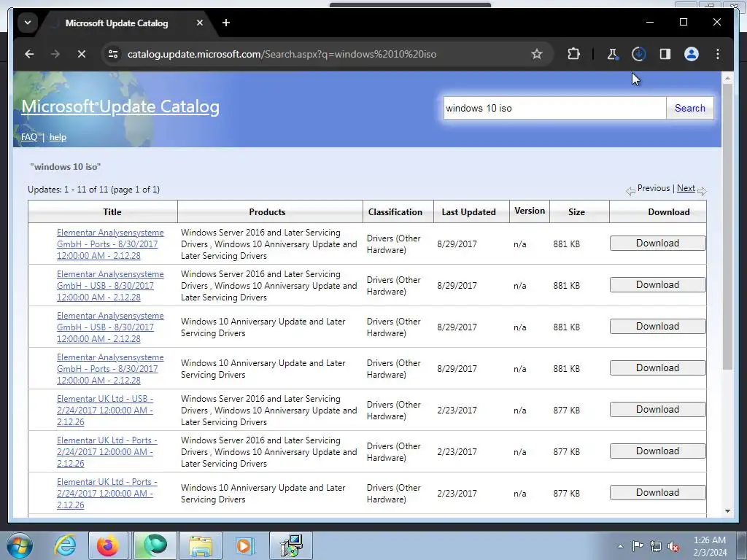Open the tab search dropdown
747x560 pixels.
click(28, 23)
